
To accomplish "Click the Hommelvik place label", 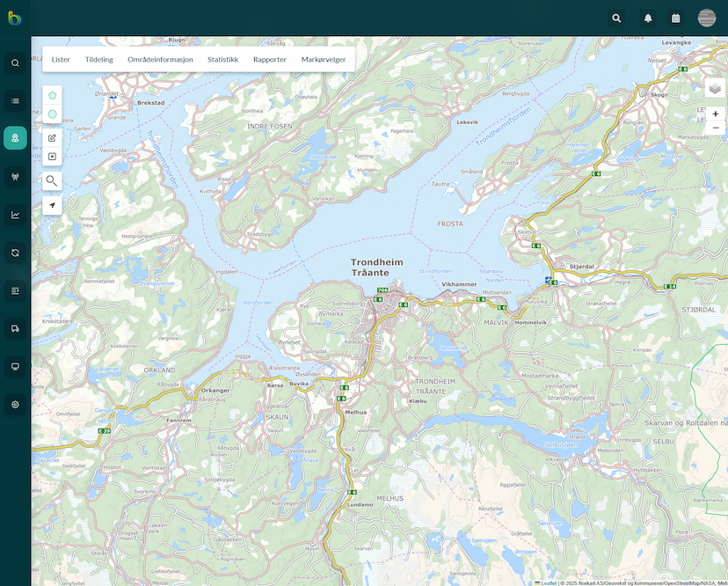I will coord(530,323).
